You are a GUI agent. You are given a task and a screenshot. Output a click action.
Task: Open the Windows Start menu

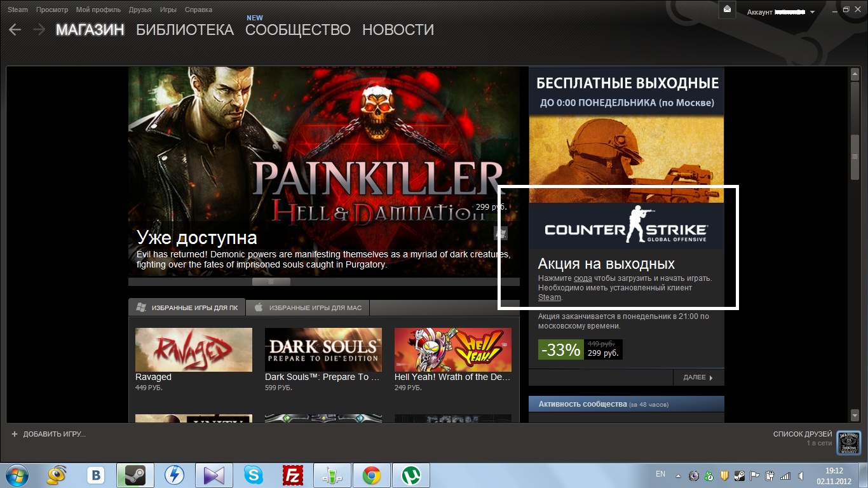(17, 475)
